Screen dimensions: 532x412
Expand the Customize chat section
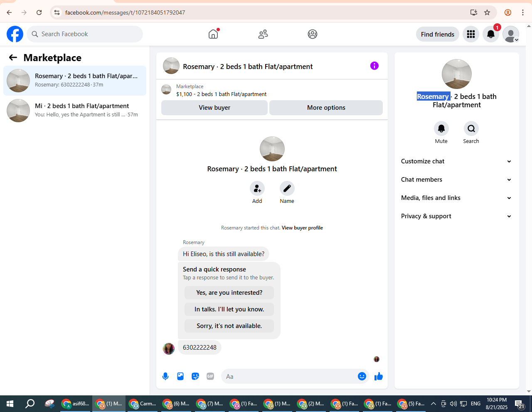point(457,161)
